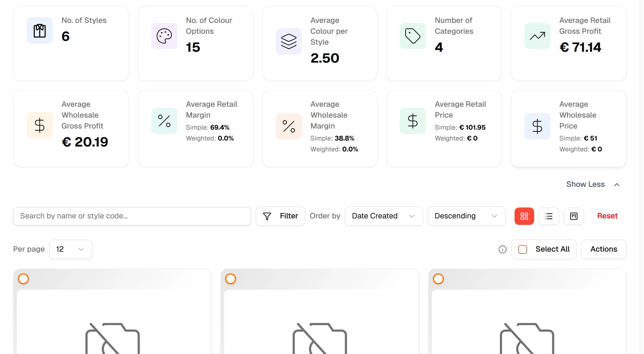Image resolution: width=644 pixels, height=354 pixels.
Task: Open the Actions menu
Action: (x=604, y=249)
